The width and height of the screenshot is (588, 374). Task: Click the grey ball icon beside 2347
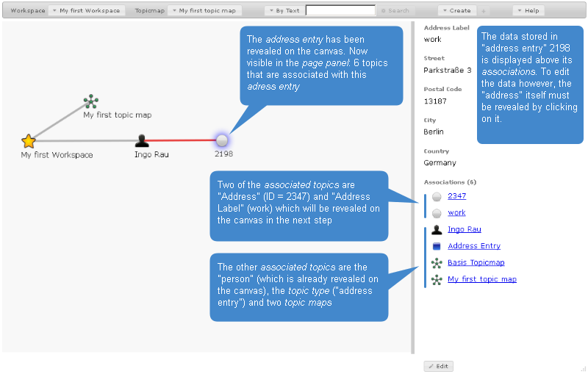pyautogui.click(x=437, y=197)
